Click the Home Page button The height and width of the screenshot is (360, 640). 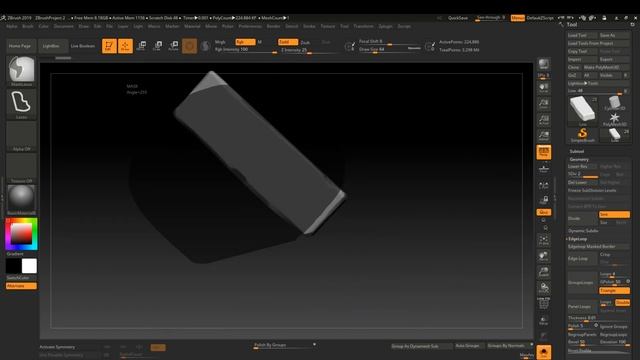[x=20, y=46]
